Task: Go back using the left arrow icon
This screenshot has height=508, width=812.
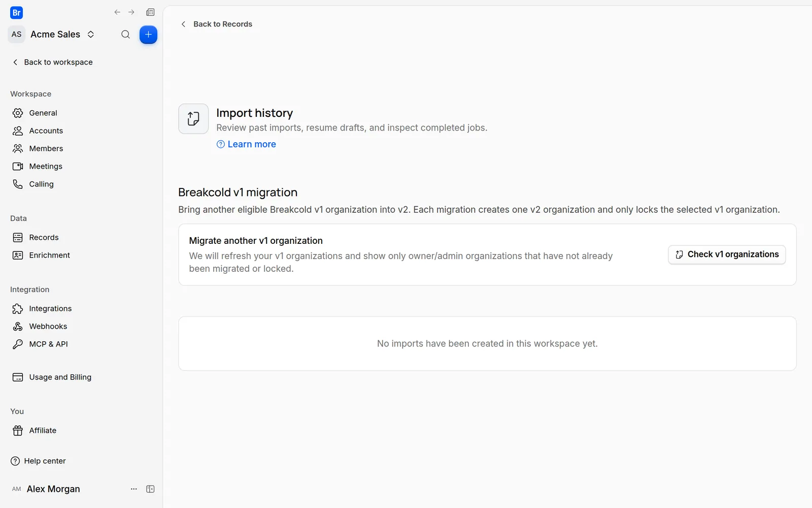Action: tap(117, 12)
